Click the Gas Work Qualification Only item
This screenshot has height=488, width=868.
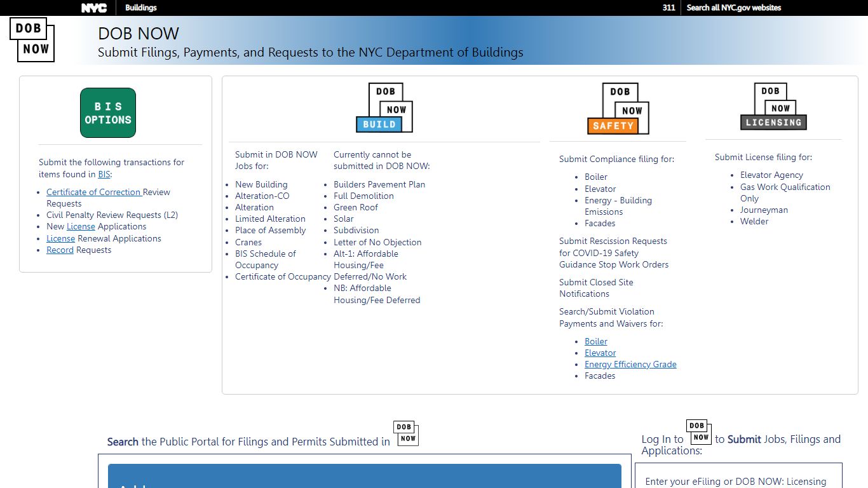pos(785,193)
